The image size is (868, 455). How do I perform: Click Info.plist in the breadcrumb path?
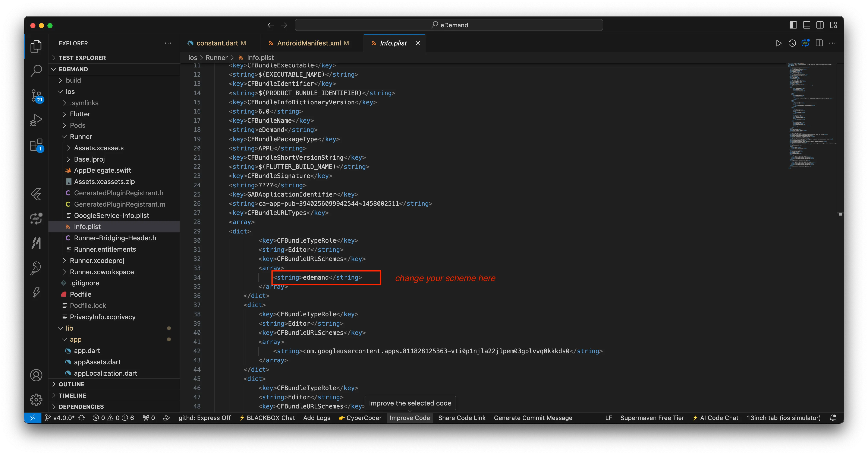[x=260, y=58]
